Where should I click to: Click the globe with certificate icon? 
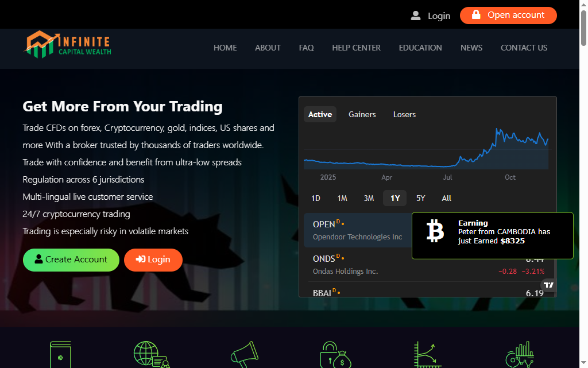(x=151, y=354)
